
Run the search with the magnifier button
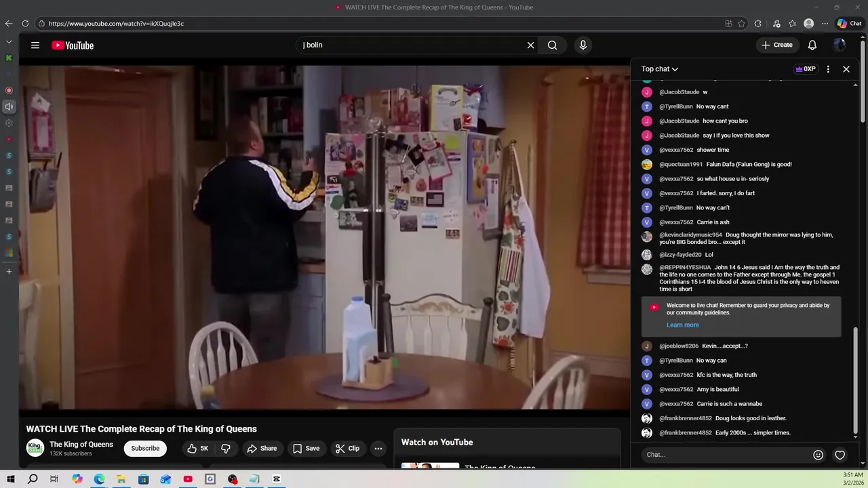click(553, 45)
